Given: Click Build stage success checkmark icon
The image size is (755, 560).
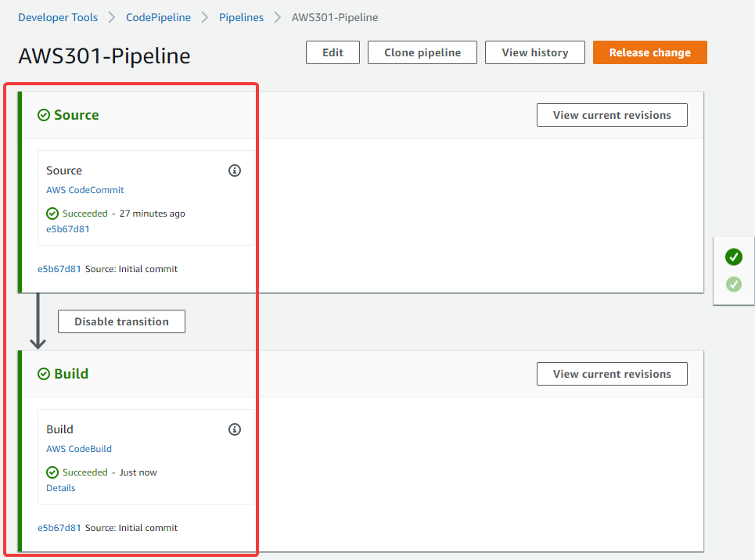Looking at the screenshot, I should tap(44, 374).
